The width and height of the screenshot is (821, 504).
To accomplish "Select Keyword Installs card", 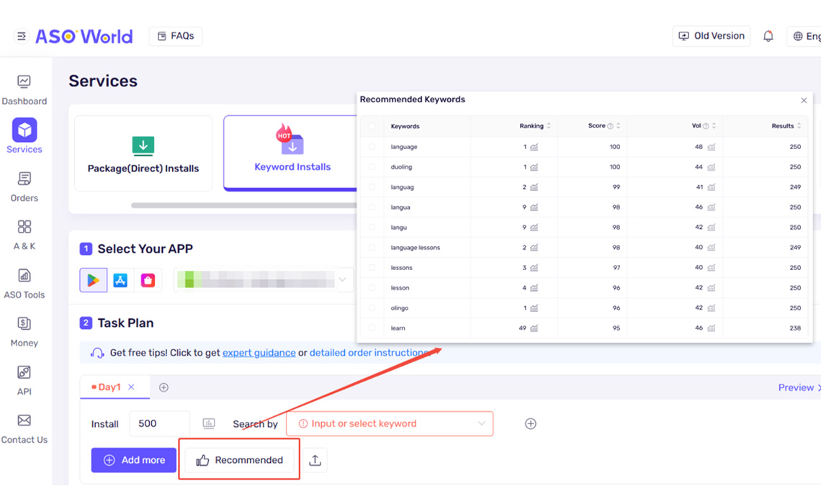I will point(291,153).
